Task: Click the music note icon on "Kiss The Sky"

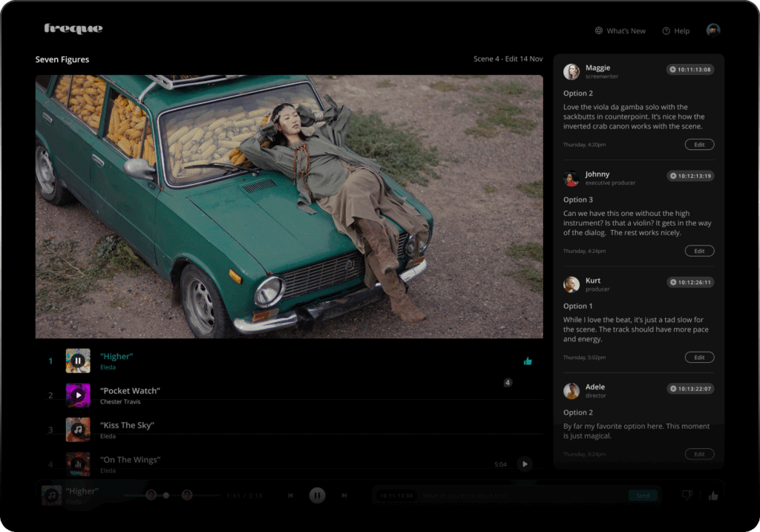Action: point(78,430)
